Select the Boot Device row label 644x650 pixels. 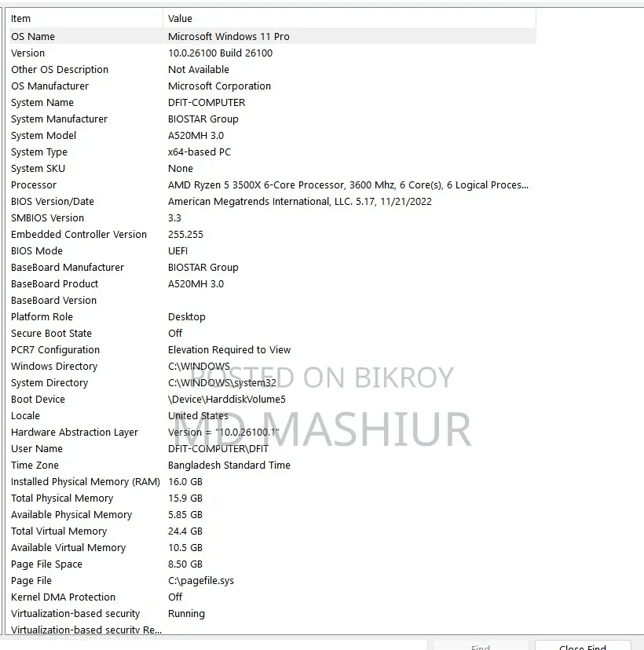point(38,400)
